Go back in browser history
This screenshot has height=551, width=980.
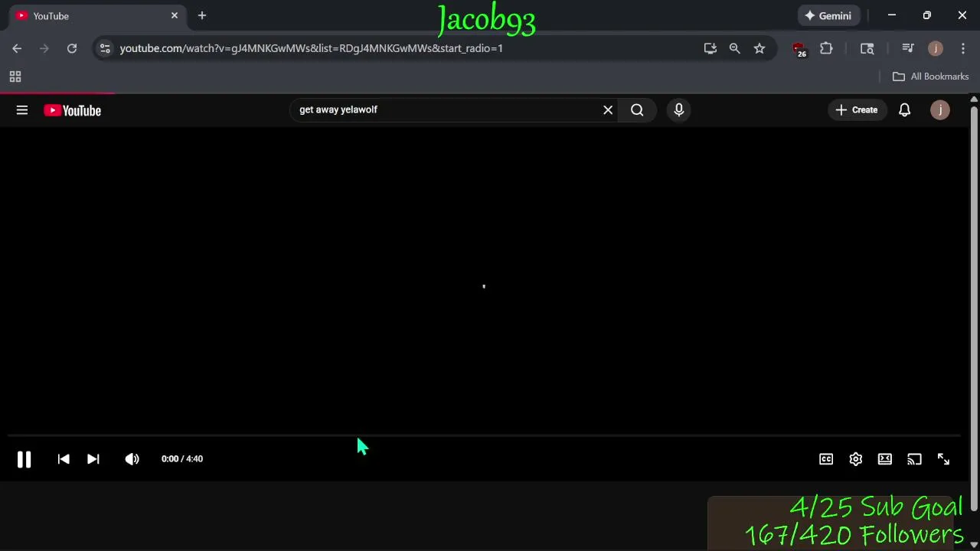[17, 48]
